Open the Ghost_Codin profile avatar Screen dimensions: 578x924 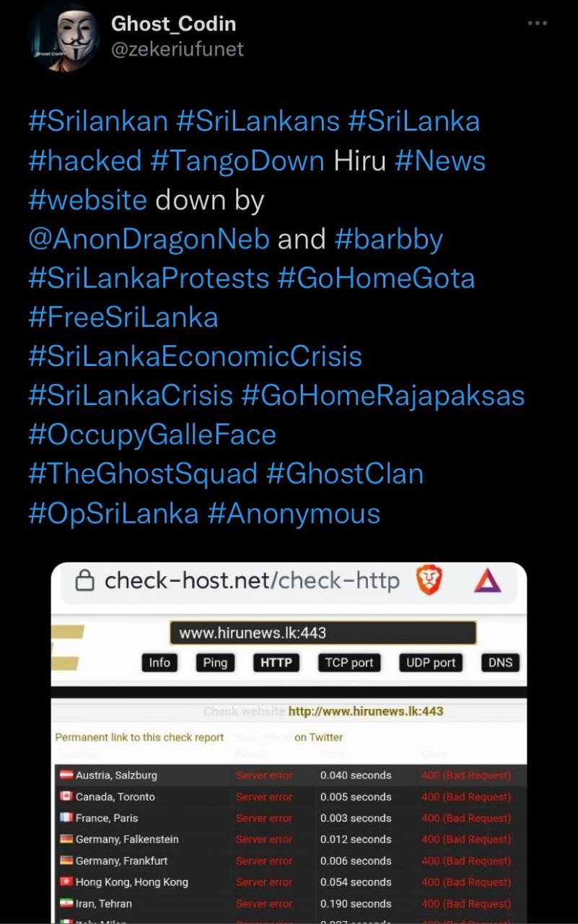click(x=64, y=37)
